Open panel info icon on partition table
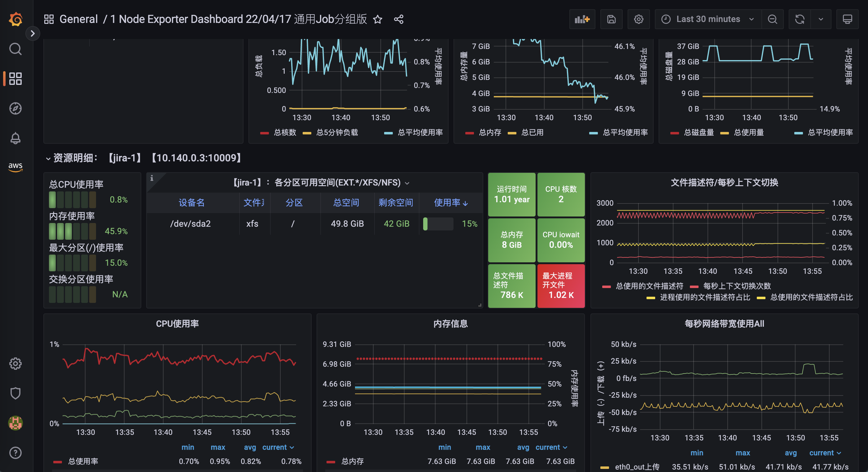This screenshot has width=868, height=472. pos(151,178)
